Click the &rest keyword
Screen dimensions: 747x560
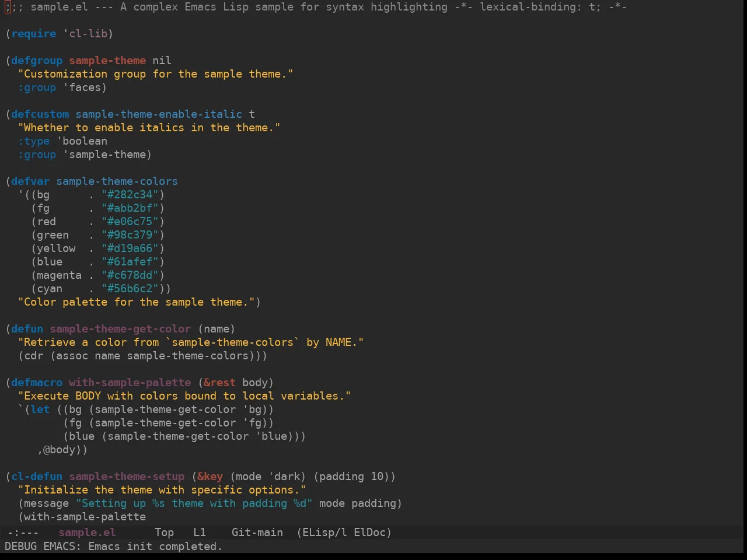click(219, 382)
